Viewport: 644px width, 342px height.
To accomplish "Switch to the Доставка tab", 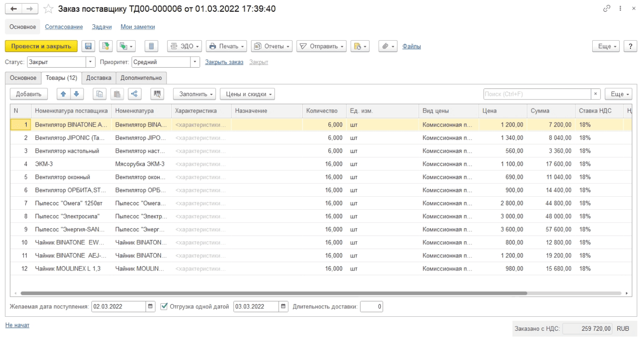I will [98, 78].
